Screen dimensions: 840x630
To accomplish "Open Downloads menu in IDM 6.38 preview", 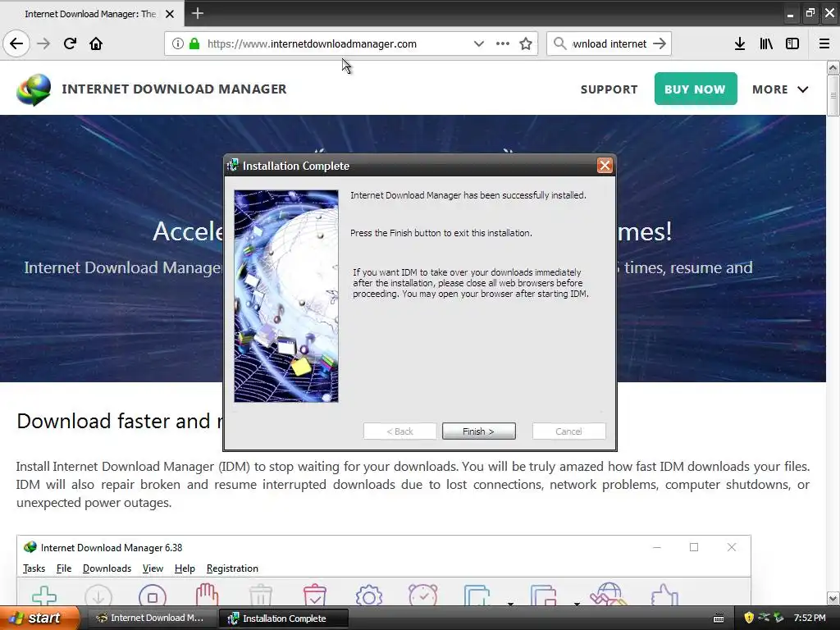I will coord(107,568).
